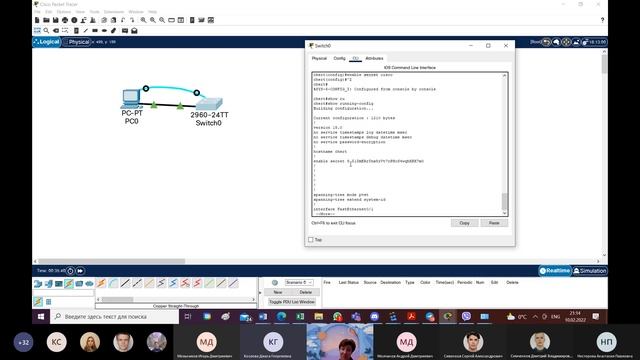Viewport: 640px width, 360px height.
Task: Choose the Select tool icon
Action: (x=37, y=31)
